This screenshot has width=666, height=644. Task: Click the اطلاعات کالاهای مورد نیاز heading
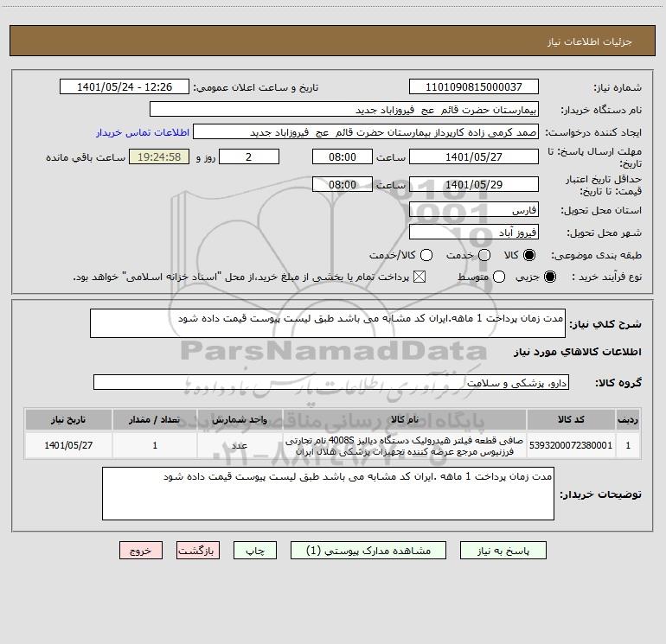tap(578, 352)
